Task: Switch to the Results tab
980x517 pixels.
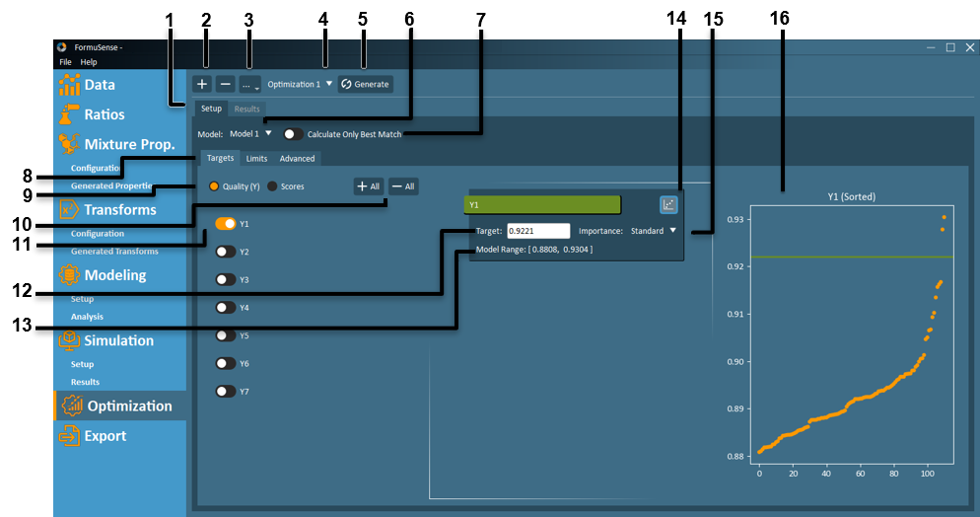Action: (246, 109)
